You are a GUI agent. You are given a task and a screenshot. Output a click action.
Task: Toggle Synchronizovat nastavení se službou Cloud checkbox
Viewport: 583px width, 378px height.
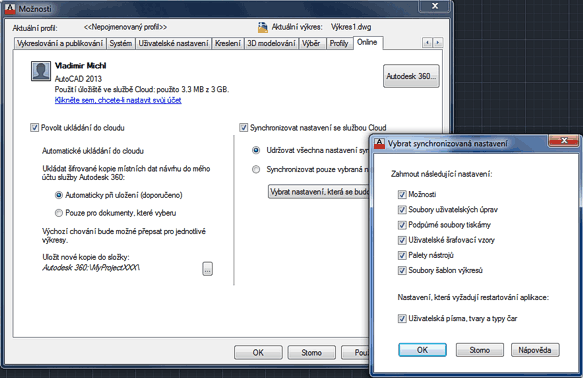click(x=244, y=128)
